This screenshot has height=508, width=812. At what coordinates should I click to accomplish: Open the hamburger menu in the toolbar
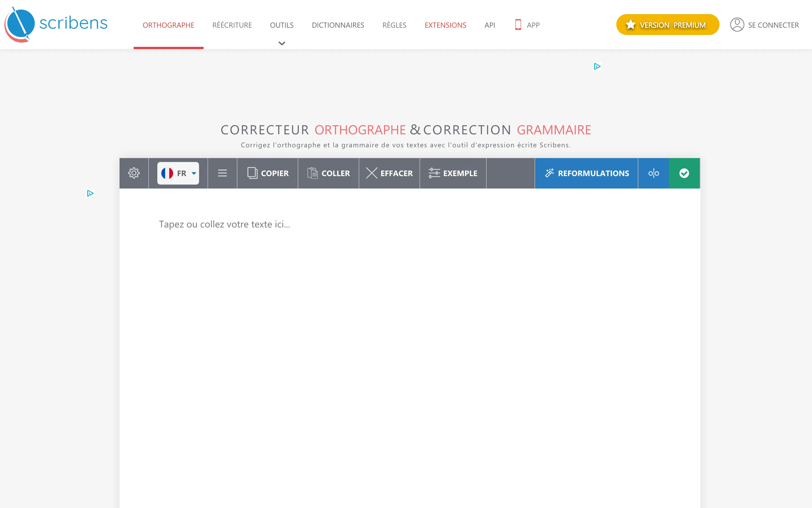pyautogui.click(x=222, y=173)
